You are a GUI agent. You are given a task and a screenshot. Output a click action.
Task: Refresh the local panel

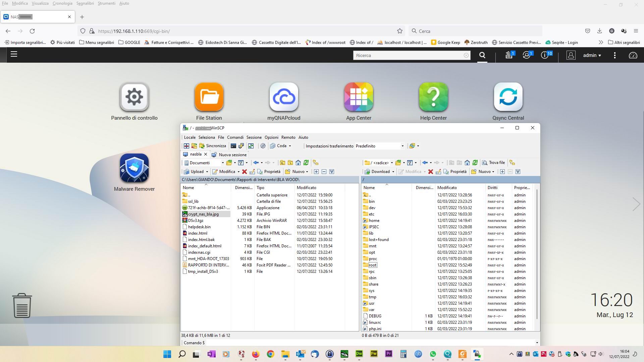coord(306,163)
